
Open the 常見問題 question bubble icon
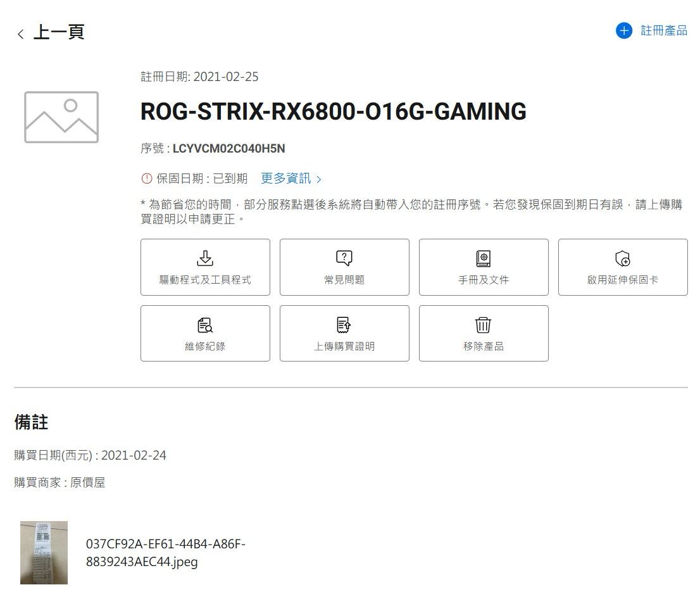pyautogui.click(x=344, y=258)
